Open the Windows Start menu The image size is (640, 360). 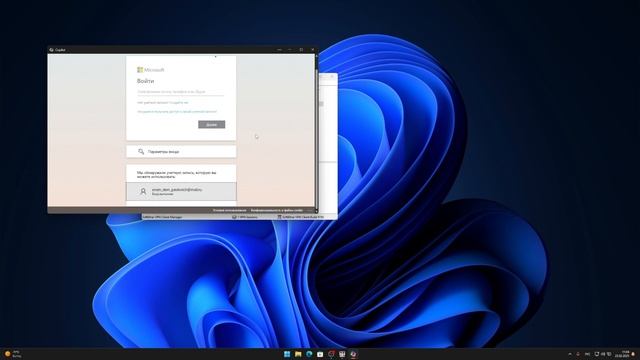coord(287,354)
